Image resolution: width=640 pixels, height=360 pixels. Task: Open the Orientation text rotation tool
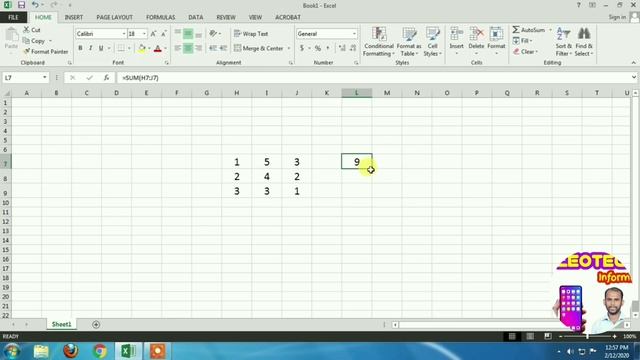point(213,33)
